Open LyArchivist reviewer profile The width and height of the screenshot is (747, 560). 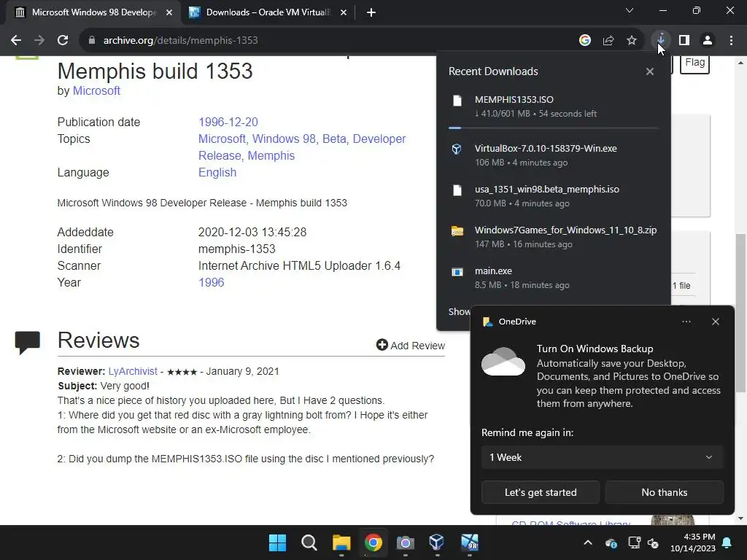133,371
